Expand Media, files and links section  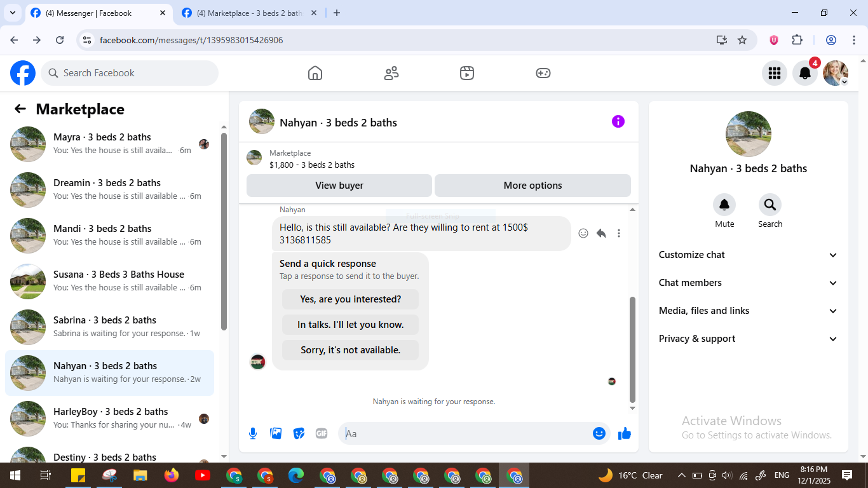(749, 311)
